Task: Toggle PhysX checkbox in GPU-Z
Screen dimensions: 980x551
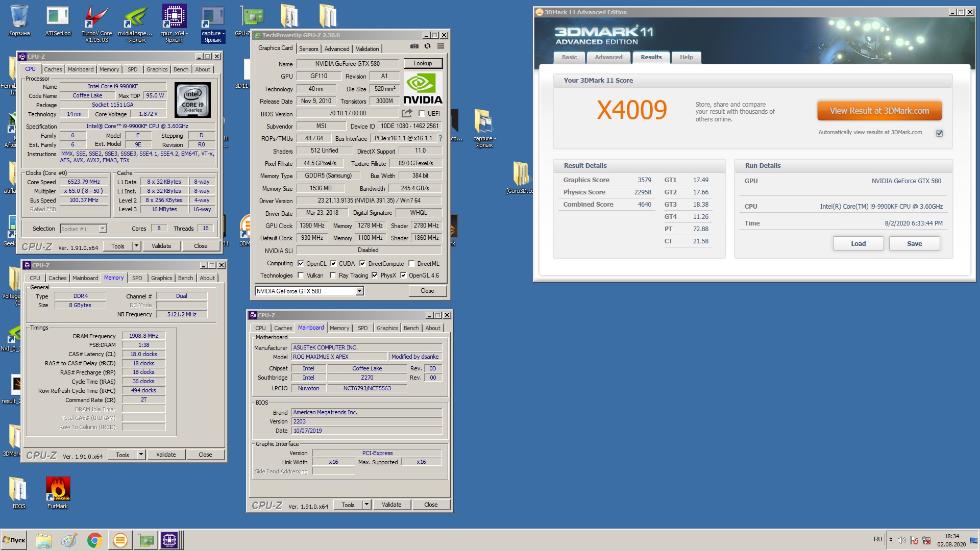Action: click(x=375, y=275)
